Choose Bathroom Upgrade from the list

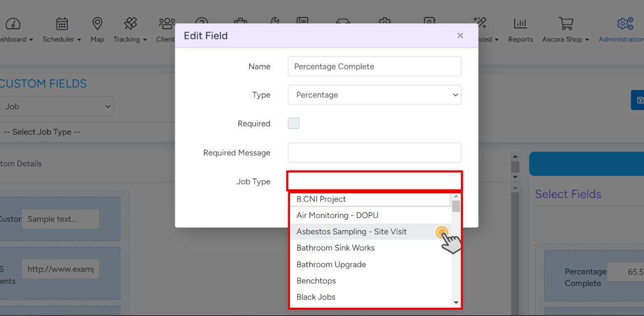(331, 264)
